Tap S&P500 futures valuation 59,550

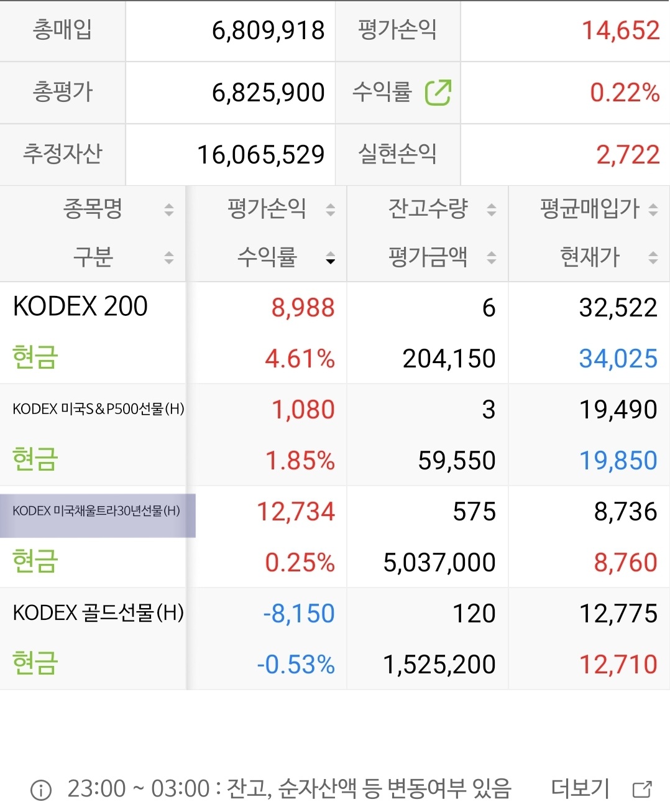(x=457, y=461)
